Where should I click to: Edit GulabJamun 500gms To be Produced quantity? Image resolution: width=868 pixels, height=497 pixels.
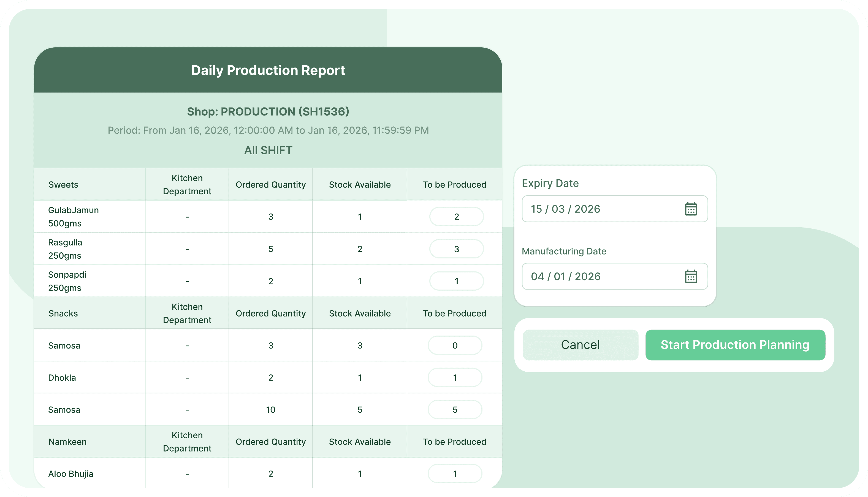tap(456, 217)
